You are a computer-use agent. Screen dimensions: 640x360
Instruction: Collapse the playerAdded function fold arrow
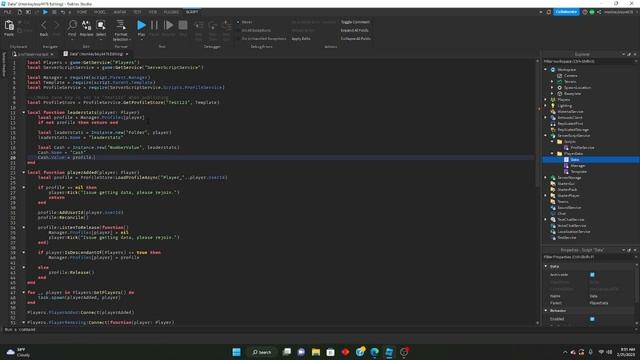coord(23,172)
